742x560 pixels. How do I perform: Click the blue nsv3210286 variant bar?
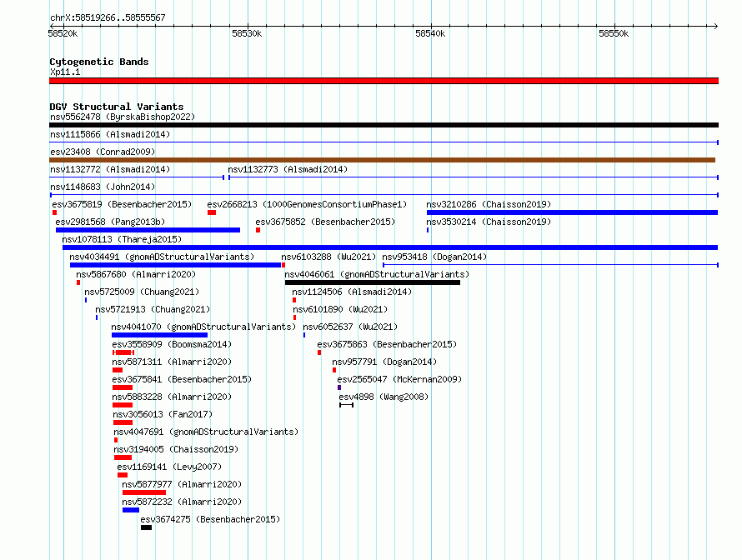point(572,212)
